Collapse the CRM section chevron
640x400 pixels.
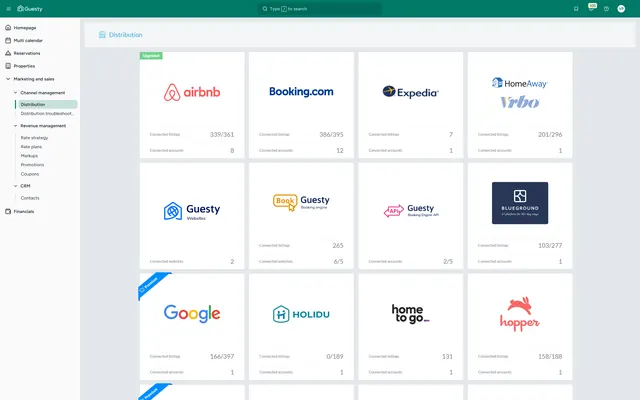(16, 186)
